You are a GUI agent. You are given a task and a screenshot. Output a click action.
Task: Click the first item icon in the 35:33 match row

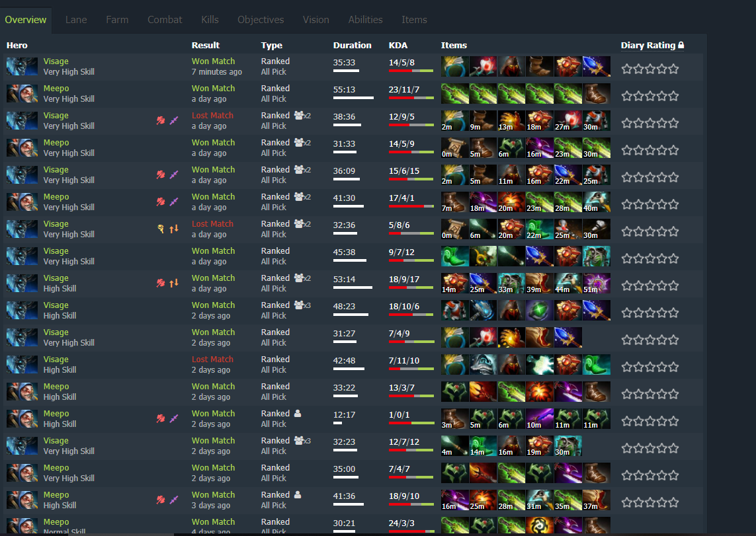click(x=454, y=67)
